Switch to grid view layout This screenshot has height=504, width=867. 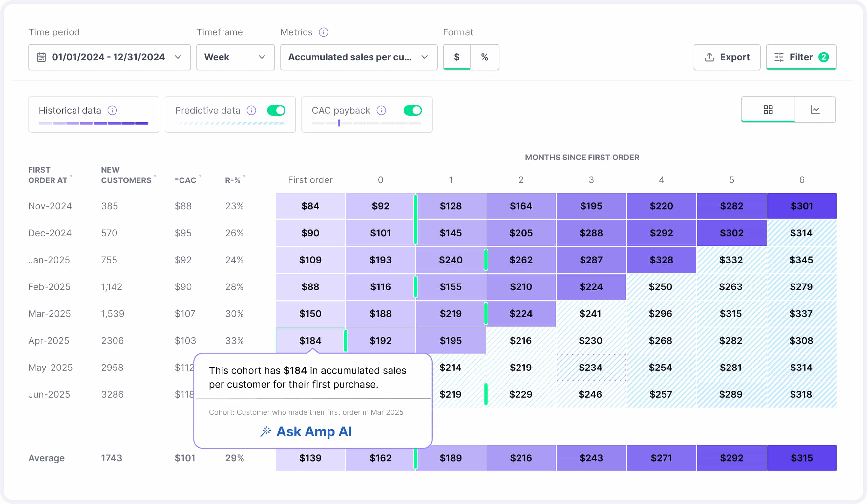pyautogui.click(x=768, y=110)
